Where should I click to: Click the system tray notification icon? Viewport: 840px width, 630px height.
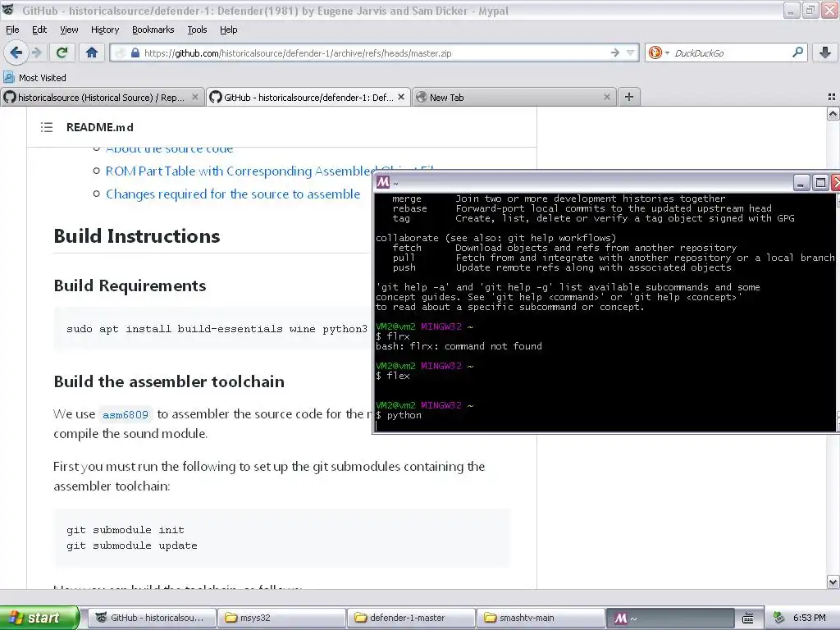coord(779,618)
